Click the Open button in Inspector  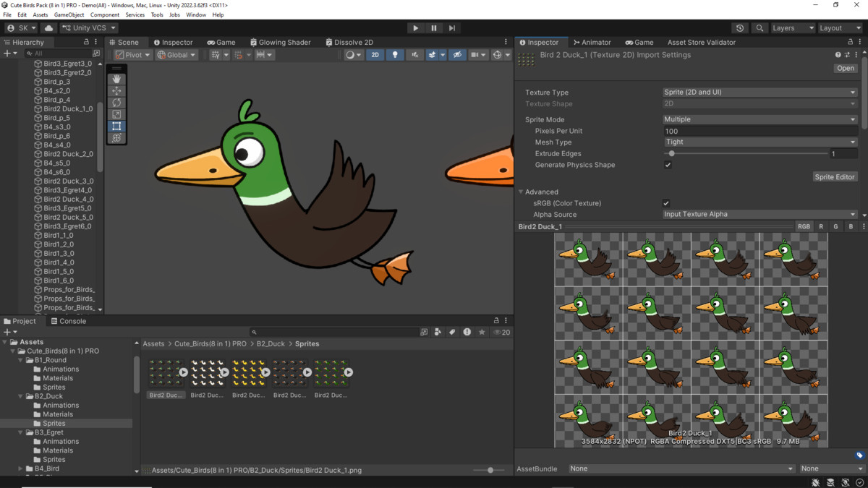pyautogui.click(x=845, y=68)
